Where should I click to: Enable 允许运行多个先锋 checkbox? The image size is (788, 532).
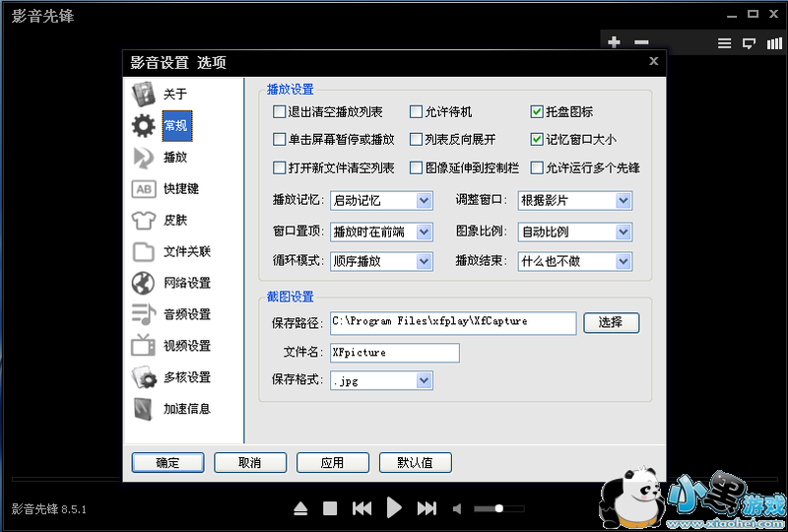pyautogui.click(x=537, y=167)
